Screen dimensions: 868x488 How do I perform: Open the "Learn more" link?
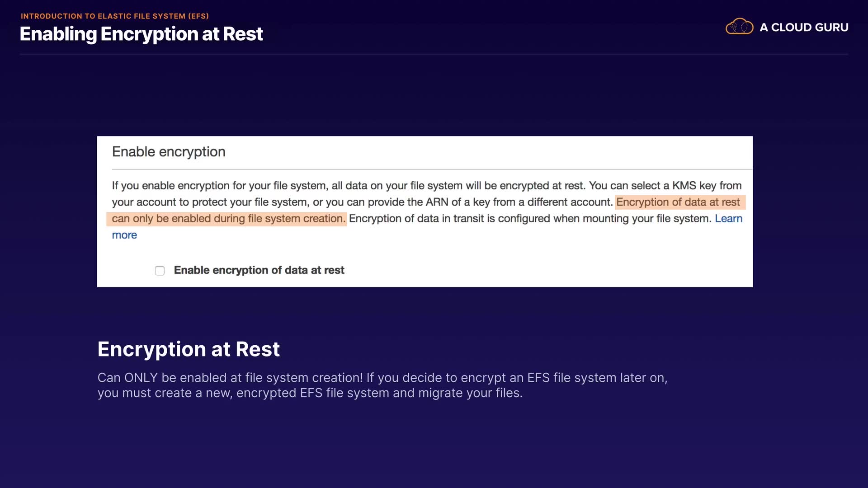[728, 219]
